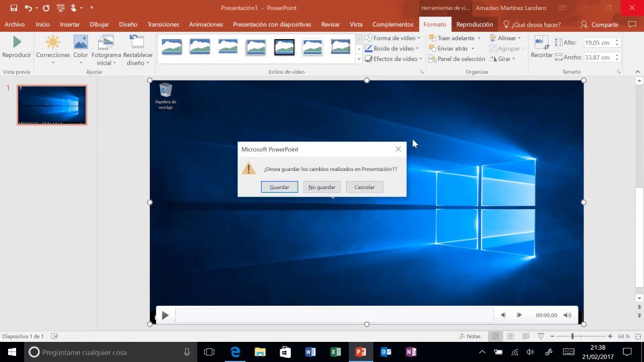Switch to the Transiciones tab
Image resolution: width=644 pixels, height=362 pixels.
pyautogui.click(x=163, y=24)
